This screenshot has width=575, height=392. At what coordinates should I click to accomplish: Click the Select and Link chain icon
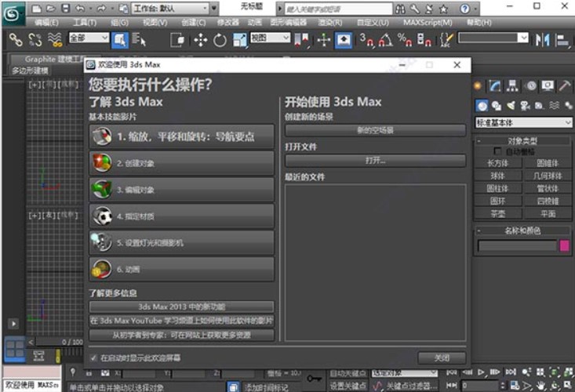tap(16, 39)
